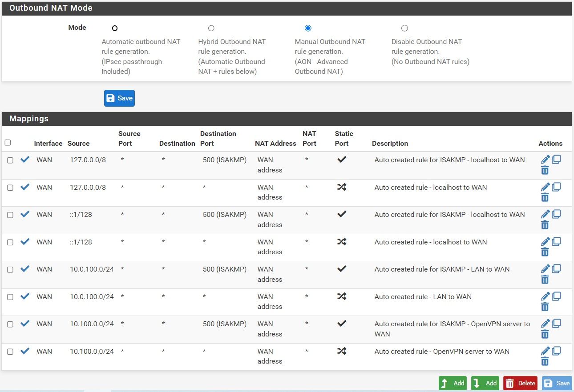Click the Static Port column header
The image size is (574, 392).
click(344, 138)
